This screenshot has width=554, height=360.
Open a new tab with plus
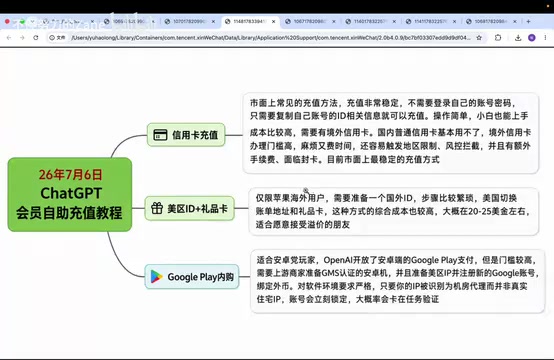528,22
